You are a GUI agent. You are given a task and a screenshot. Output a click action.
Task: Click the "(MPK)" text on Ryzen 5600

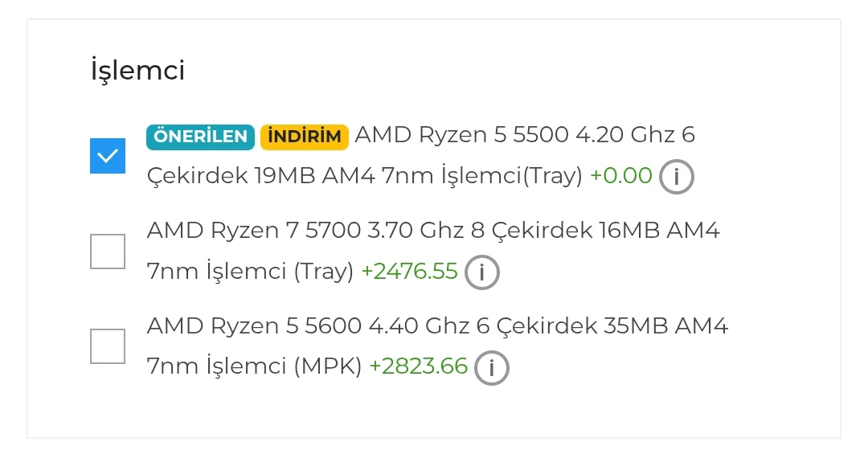pyautogui.click(x=327, y=367)
